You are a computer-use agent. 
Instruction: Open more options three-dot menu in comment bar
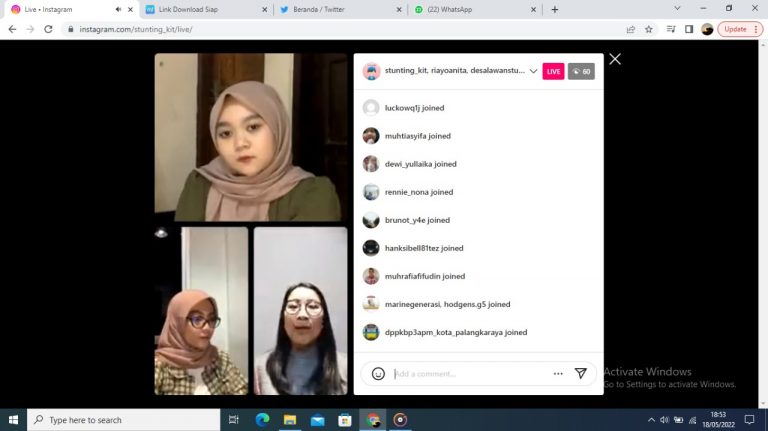pyautogui.click(x=558, y=374)
